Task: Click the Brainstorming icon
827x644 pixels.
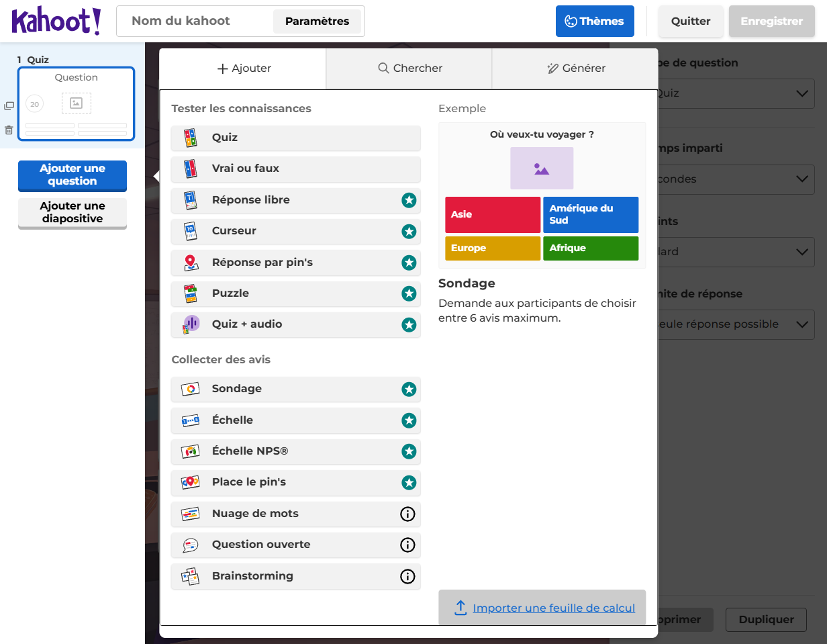Action: pyautogui.click(x=191, y=576)
